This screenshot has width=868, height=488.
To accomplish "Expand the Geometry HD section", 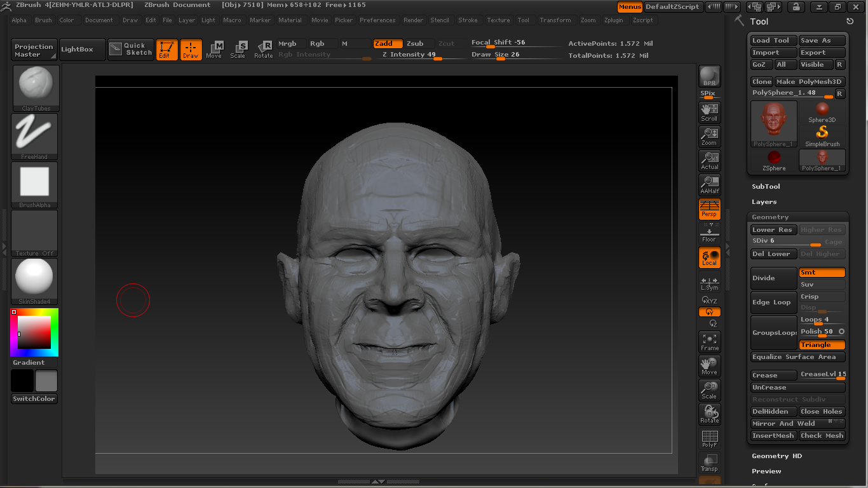I will (776, 456).
